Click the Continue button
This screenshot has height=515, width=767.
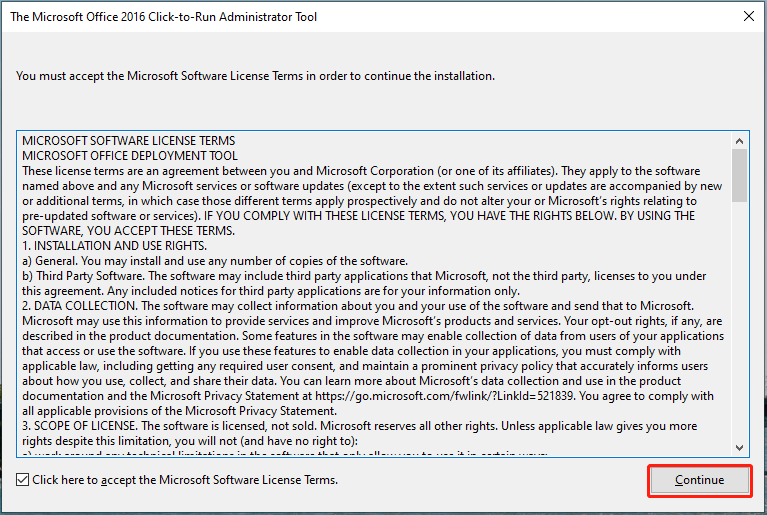pyautogui.click(x=699, y=480)
